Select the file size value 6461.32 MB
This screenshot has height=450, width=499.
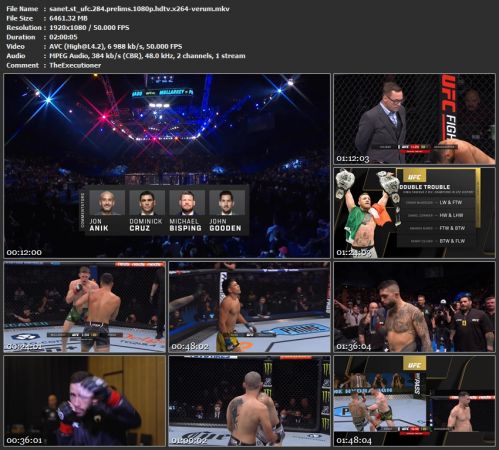(x=68, y=18)
